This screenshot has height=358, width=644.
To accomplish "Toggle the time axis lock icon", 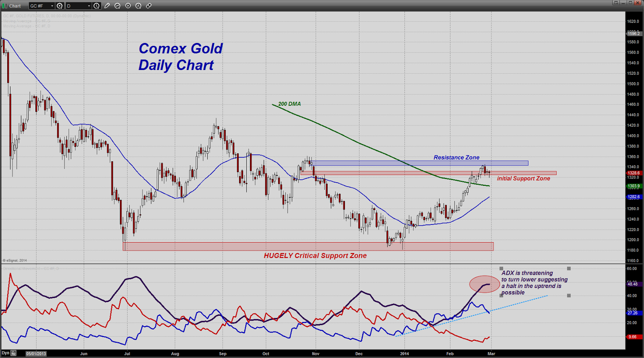I will 13,353.
